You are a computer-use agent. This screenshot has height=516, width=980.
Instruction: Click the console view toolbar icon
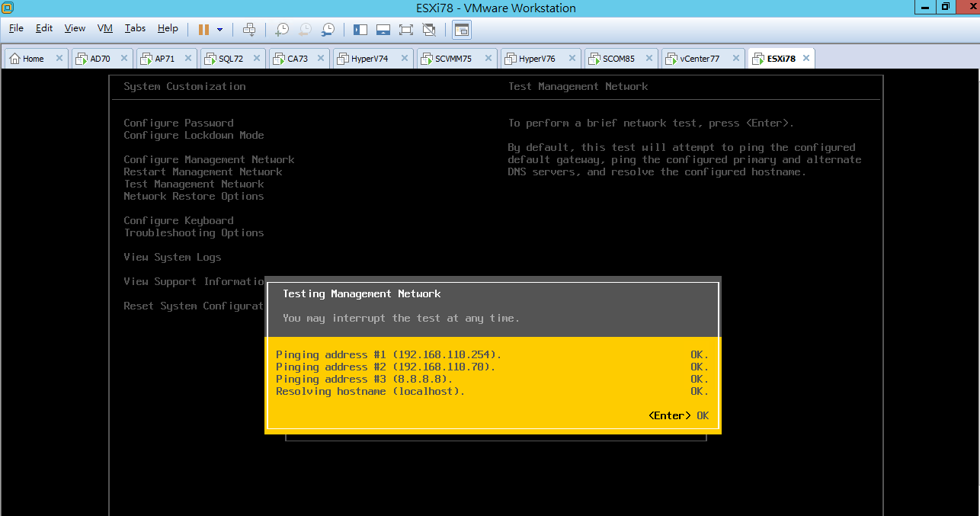[x=462, y=30]
